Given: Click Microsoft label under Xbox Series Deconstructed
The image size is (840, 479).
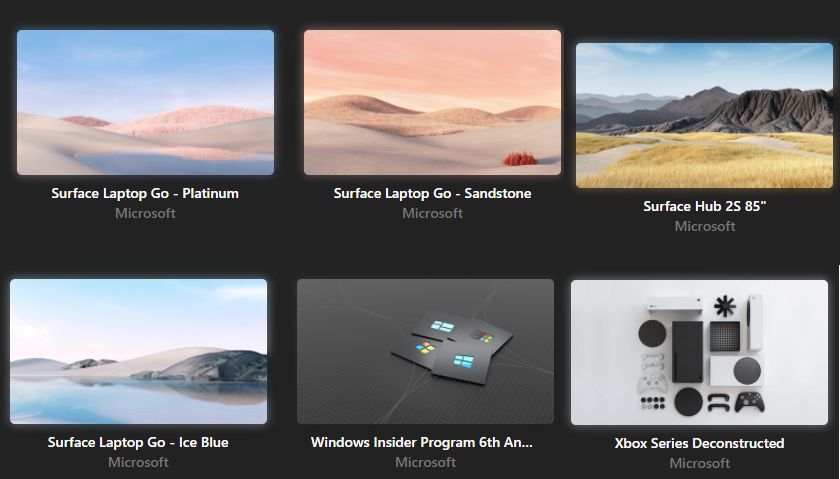Looking at the screenshot, I should click(699, 463).
